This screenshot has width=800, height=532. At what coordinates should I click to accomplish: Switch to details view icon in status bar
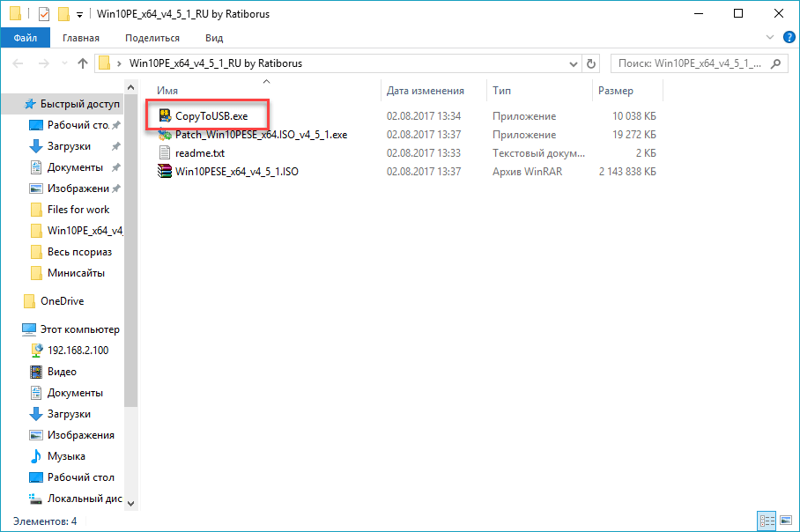coord(767,521)
